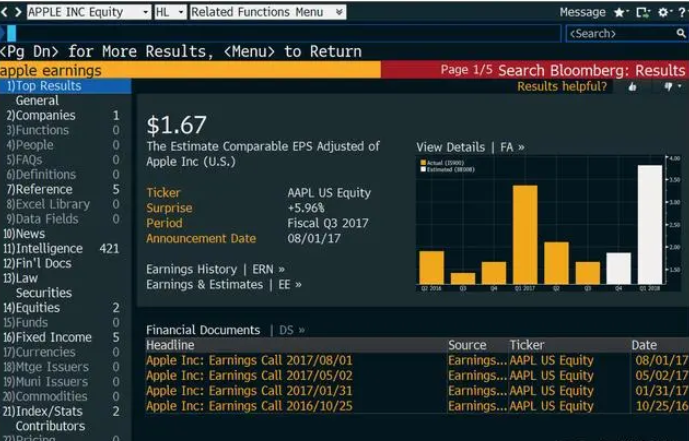Click the +5.96% surprise value
Screen dimensions: 689x441
pos(306,208)
